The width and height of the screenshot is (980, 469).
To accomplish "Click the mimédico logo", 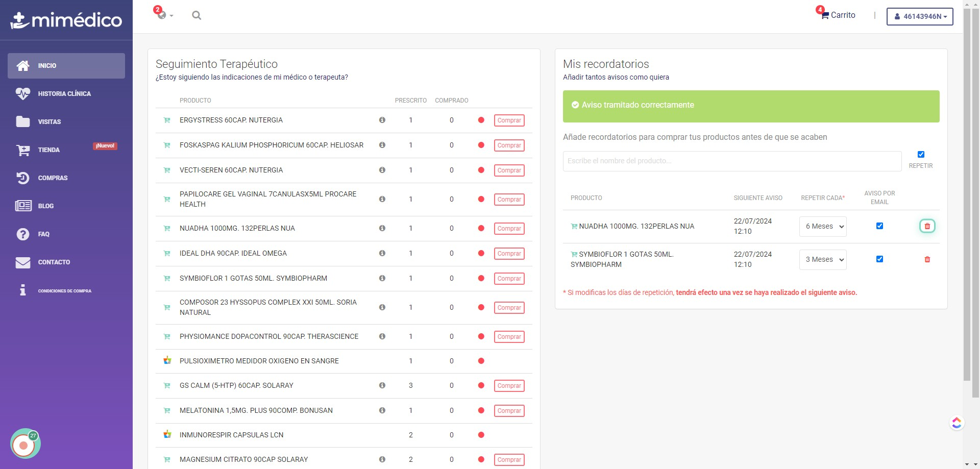I will [66, 20].
